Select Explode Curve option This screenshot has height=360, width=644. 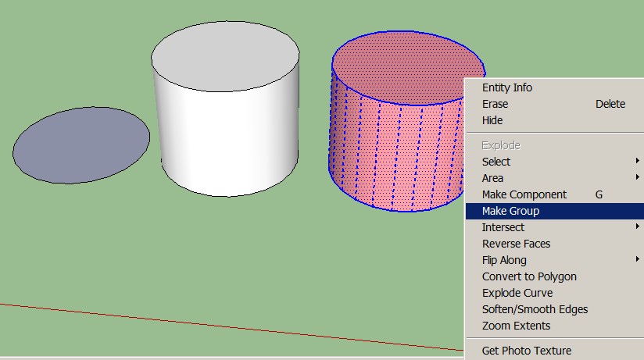(x=517, y=293)
